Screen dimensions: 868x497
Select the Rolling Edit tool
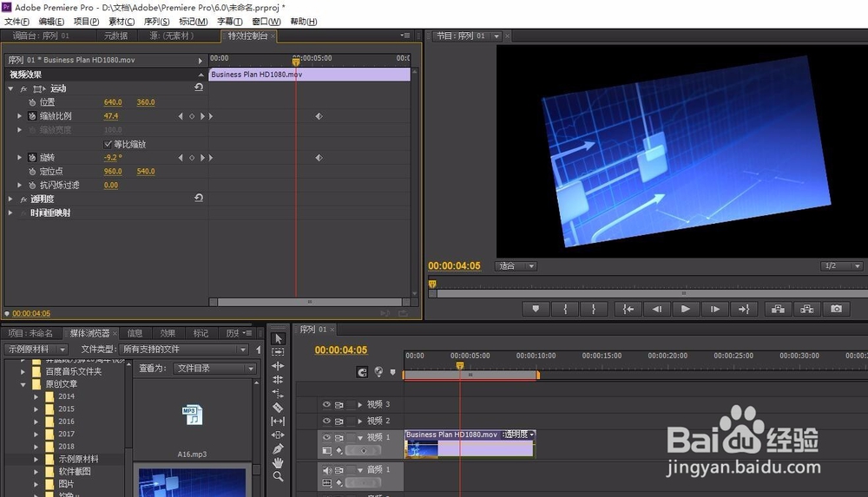pos(278,380)
